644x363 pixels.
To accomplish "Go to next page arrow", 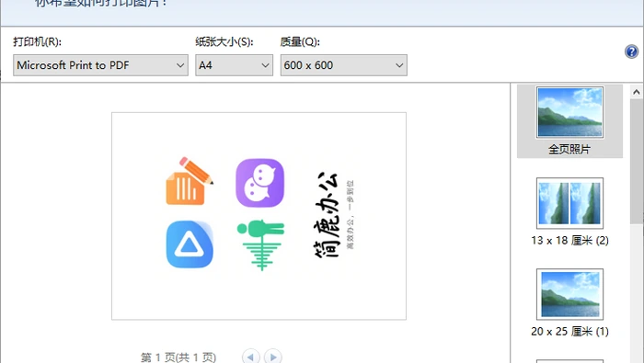I will [273, 357].
